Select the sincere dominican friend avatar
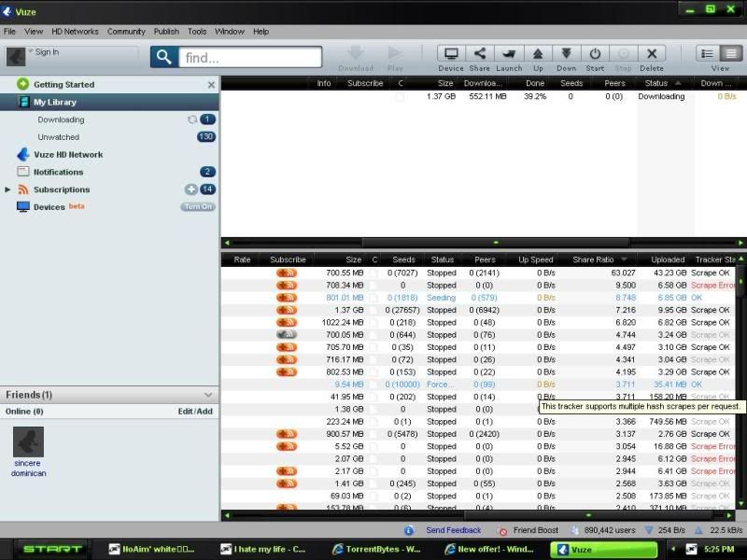Image resolution: width=747 pixels, height=560 pixels. tap(28, 441)
